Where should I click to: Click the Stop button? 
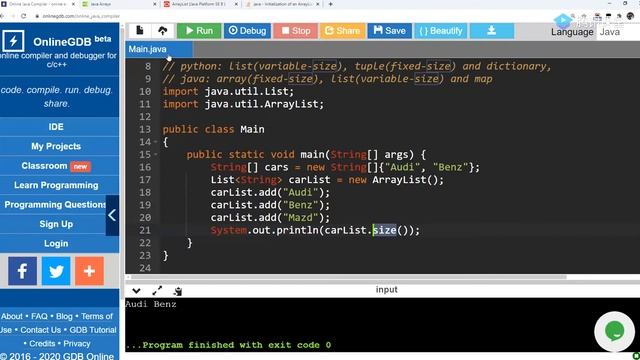(x=296, y=31)
